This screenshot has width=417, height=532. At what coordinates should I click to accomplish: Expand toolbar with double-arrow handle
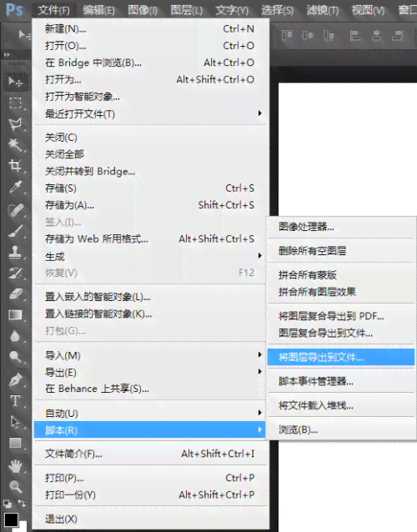tap(7, 54)
